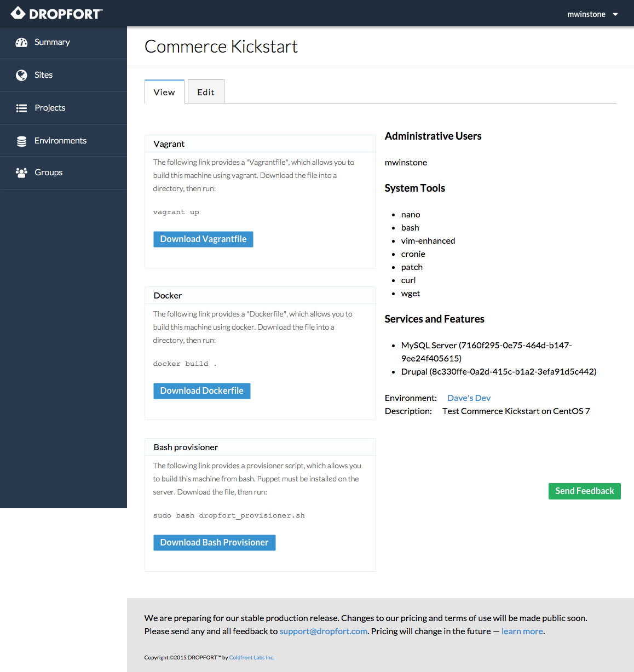The width and height of the screenshot is (634, 672).
Task: Click the 'docker build .' command text
Action: pos(185,364)
